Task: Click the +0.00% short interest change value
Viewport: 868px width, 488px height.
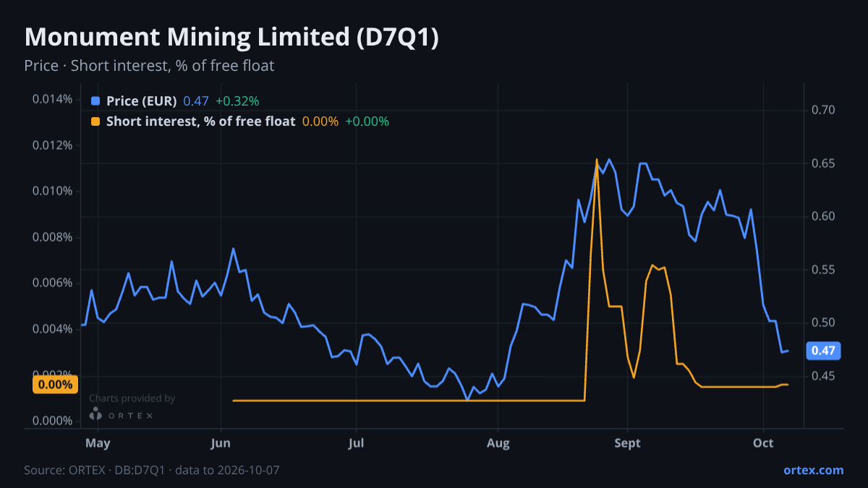Action: click(367, 121)
